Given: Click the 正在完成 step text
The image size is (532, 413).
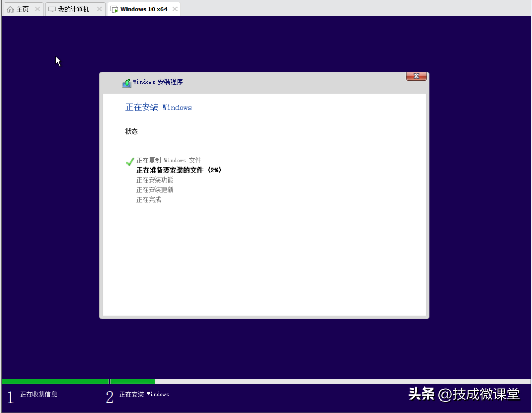Looking at the screenshot, I should coord(148,200).
